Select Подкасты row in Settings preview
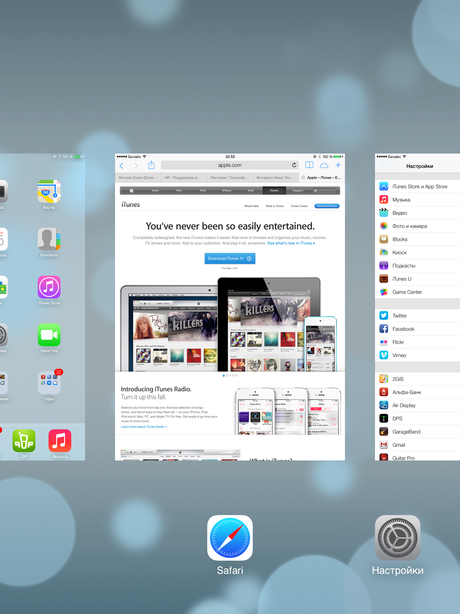The image size is (460, 614). [417, 265]
